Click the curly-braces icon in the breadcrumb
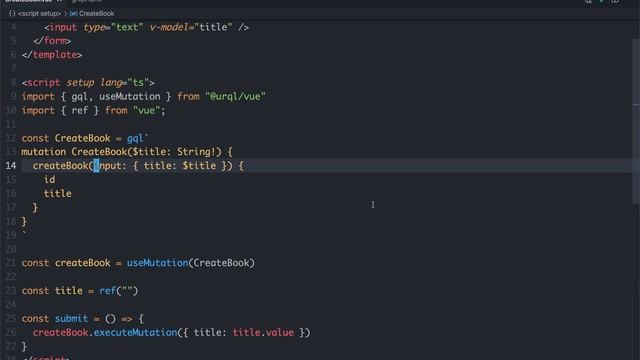The width and height of the screenshot is (640, 360). coord(12,13)
